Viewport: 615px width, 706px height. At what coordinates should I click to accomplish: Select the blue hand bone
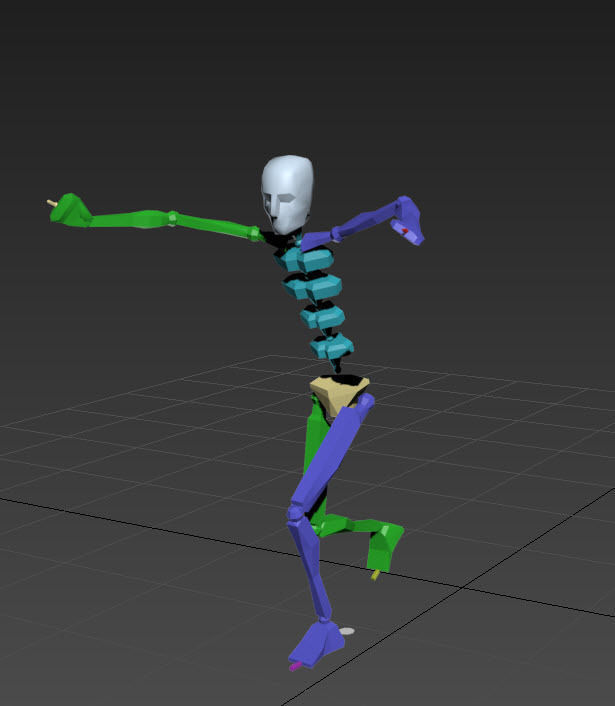point(407,221)
